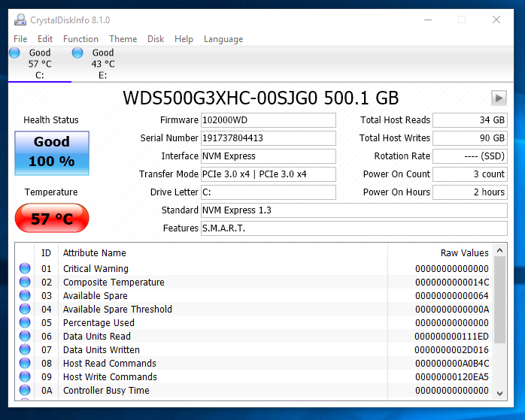Click the 57 °C temperature button
The height and width of the screenshot is (420, 525).
click(x=52, y=218)
